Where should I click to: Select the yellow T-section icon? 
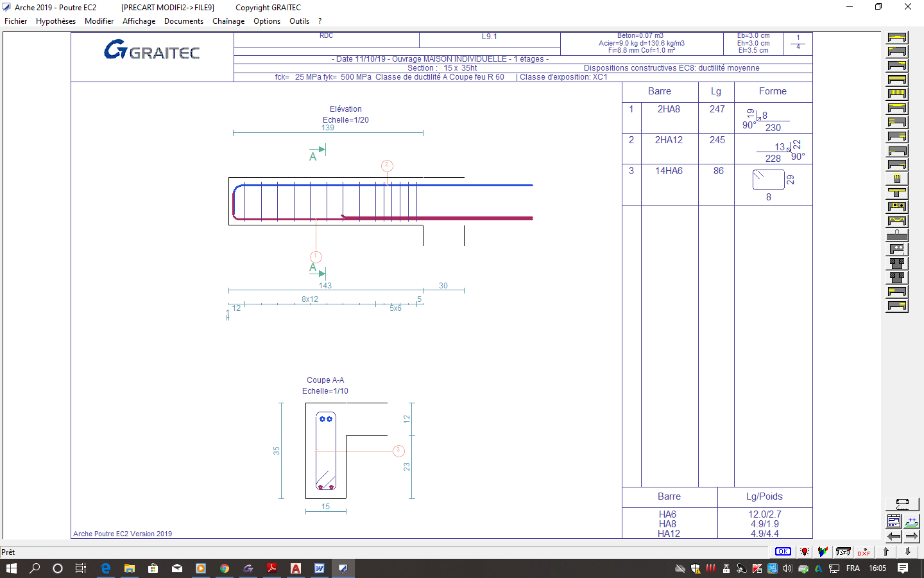[897, 193]
